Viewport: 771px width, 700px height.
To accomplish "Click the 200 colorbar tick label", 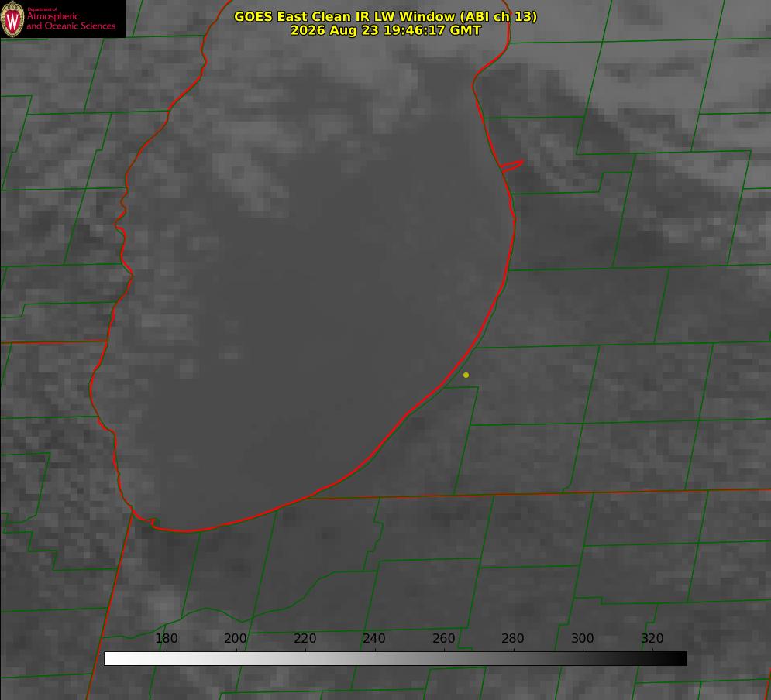I will point(236,638).
